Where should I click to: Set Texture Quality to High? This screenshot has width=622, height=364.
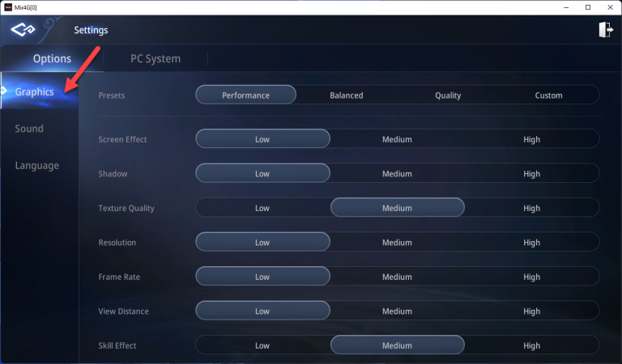click(x=531, y=208)
